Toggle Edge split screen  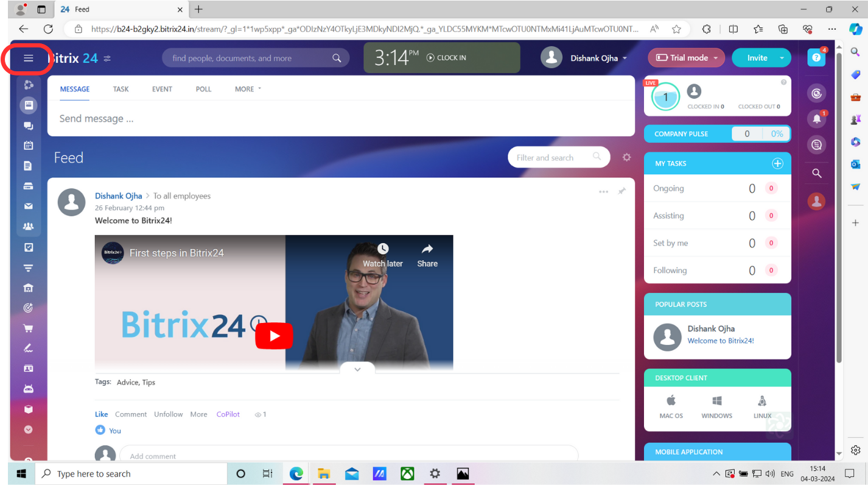coord(733,29)
